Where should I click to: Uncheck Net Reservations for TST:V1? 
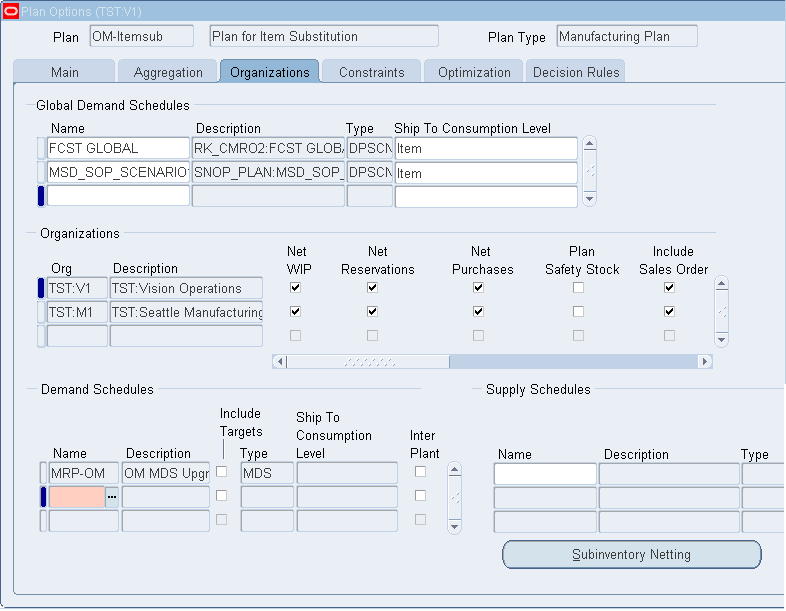(372, 288)
